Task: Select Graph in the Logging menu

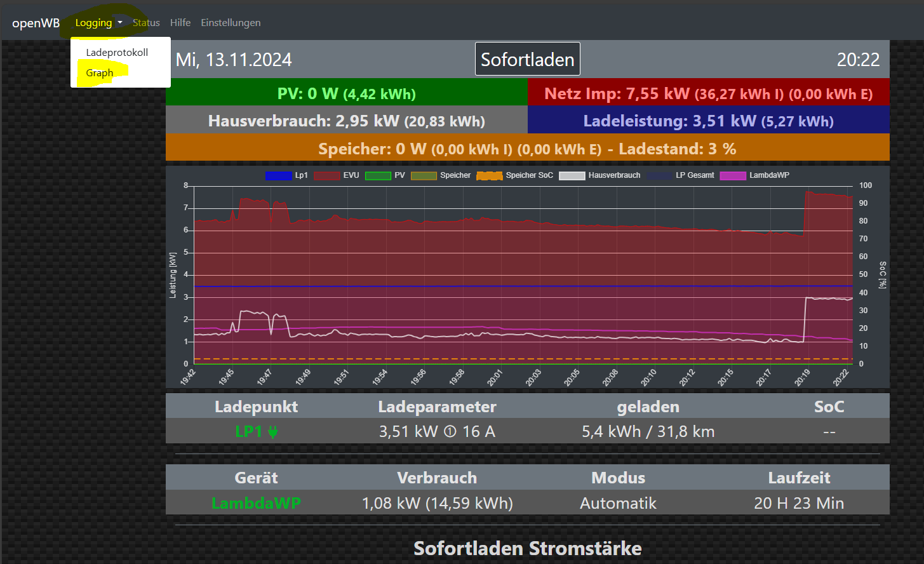Action: point(100,73)
